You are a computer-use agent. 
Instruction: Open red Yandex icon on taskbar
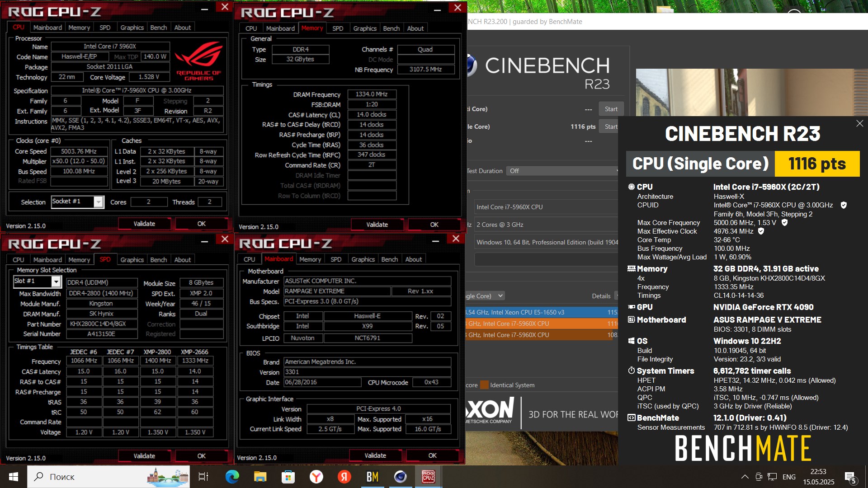click(x=344, y=477)
